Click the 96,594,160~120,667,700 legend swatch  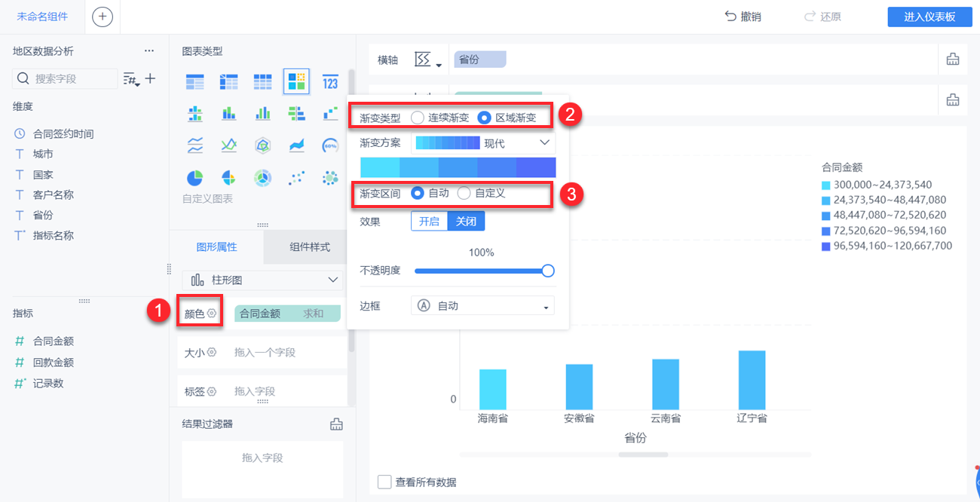point(826,246)
